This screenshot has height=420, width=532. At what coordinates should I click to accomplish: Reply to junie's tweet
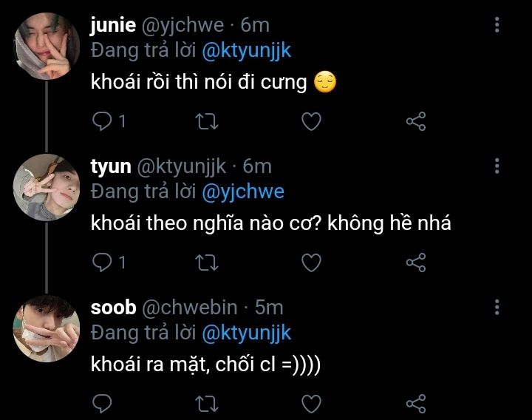pyautogui.click(x=101, y=121)
